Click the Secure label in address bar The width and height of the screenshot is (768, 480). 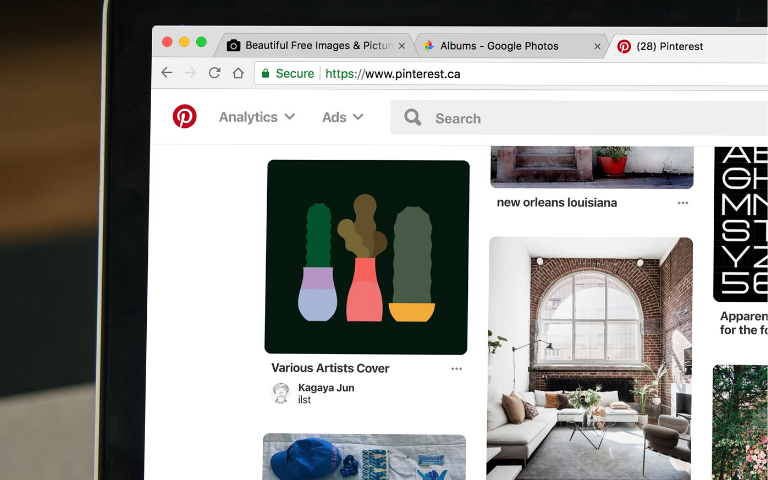[x=295, y=73]
